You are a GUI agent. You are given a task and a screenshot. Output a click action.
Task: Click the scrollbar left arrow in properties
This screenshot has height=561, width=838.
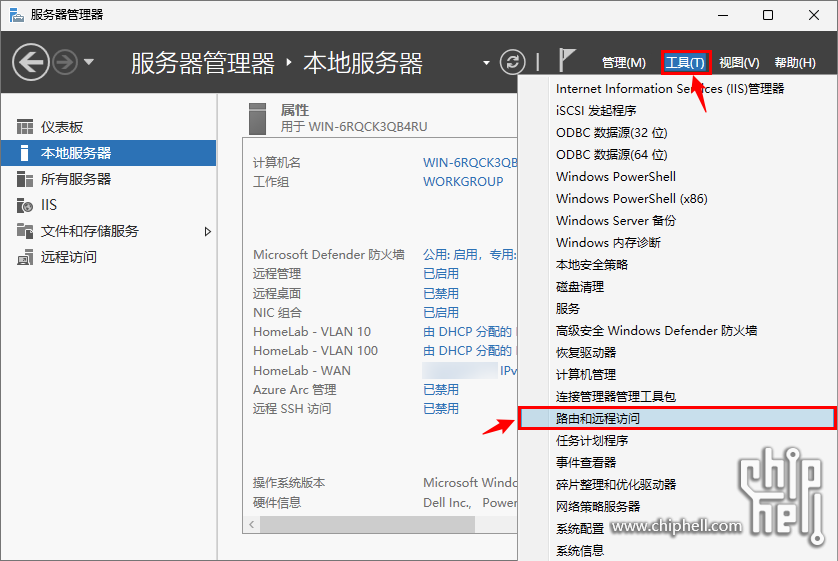point(252,525)
